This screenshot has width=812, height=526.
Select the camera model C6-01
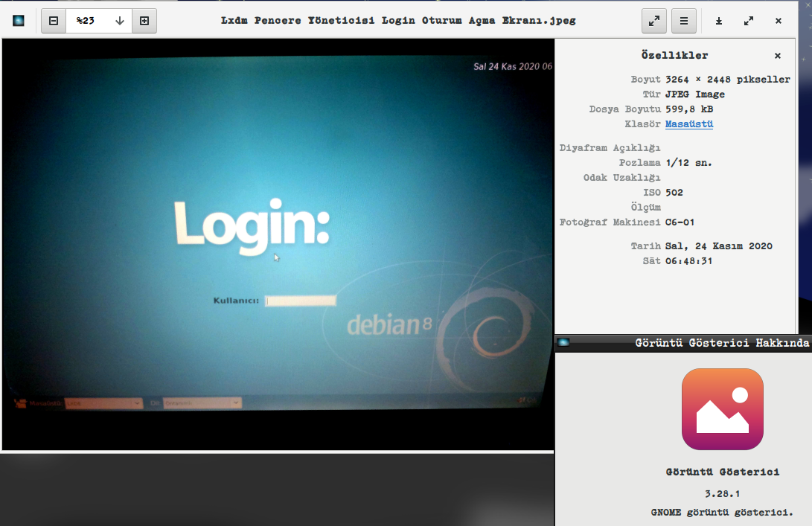pos(680,222)
